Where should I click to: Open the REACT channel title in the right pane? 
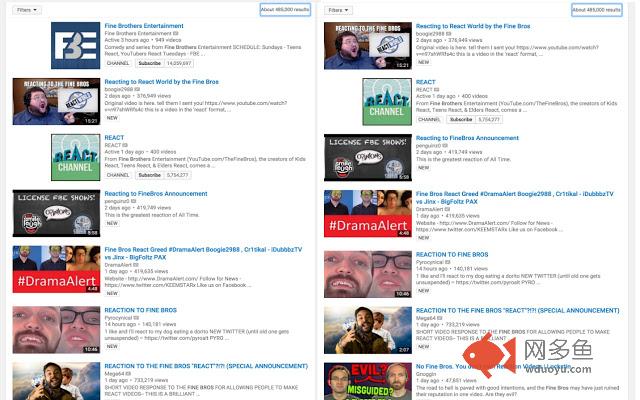[426, 82]
